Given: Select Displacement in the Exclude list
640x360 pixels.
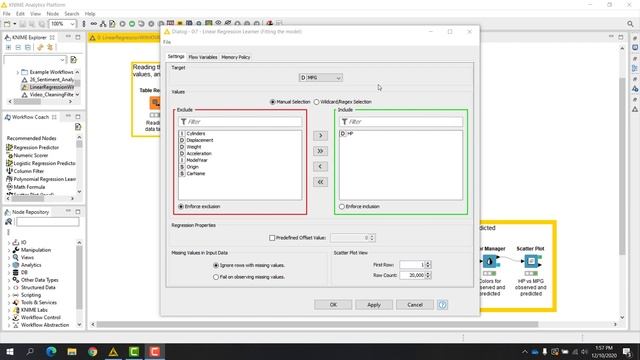Looking at the screenshot, I should pos(200,140).
